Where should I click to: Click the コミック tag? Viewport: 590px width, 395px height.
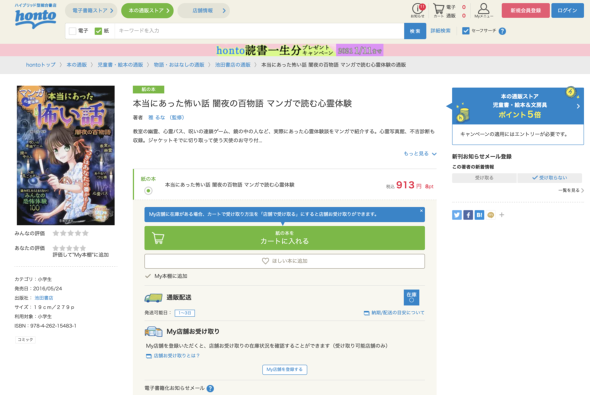[x=25, y=340]
